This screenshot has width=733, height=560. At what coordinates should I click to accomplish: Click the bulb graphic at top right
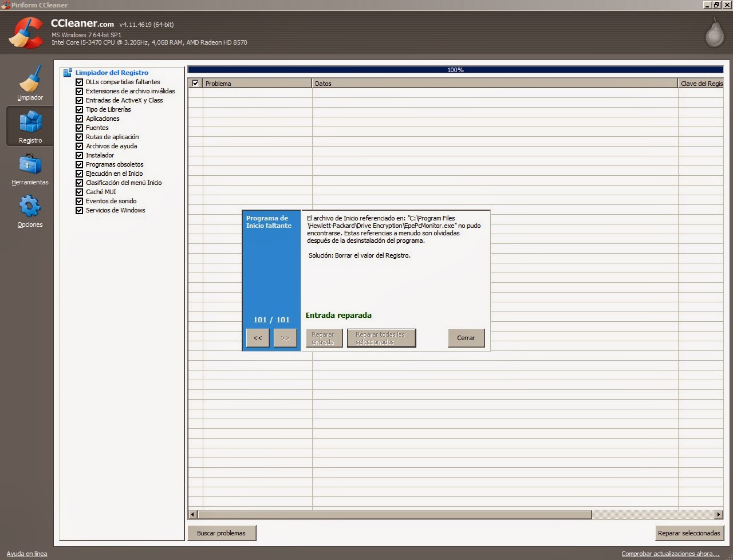coord(714,33)
